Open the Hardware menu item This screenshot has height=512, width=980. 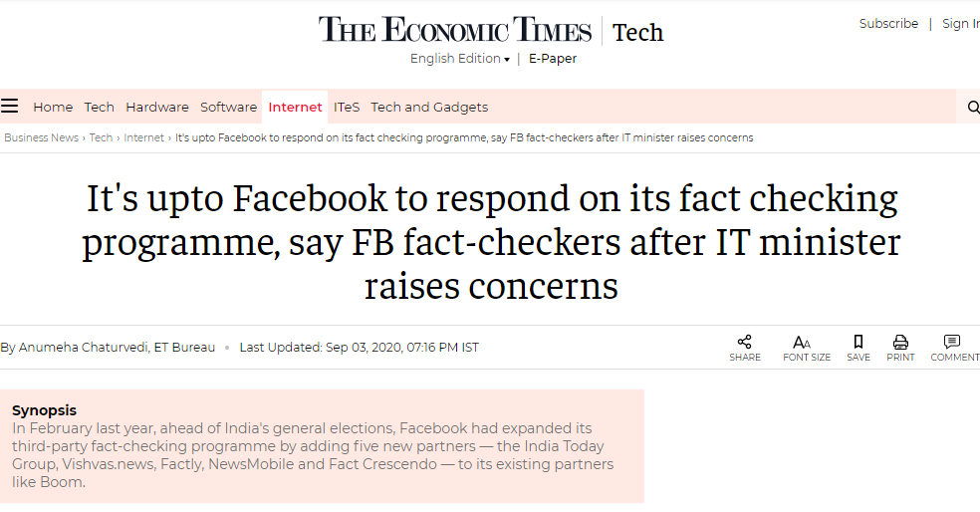click(157, 107)
